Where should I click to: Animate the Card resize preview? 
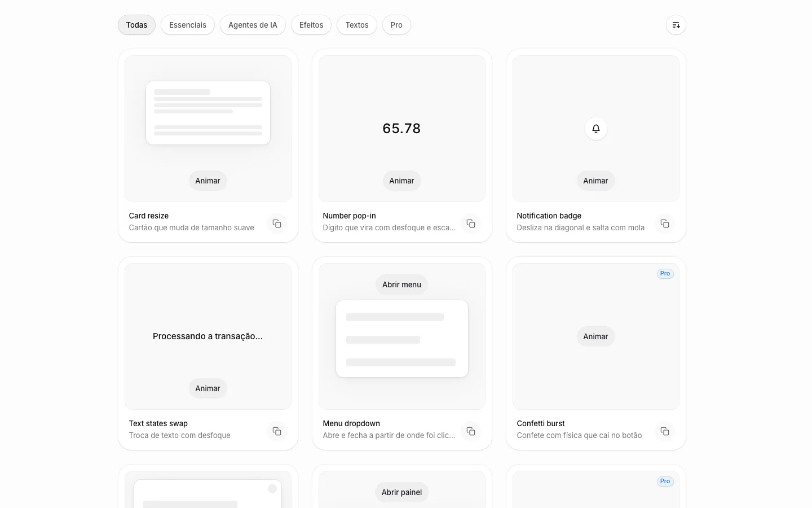pyautogui.click(x=208, y=181)
